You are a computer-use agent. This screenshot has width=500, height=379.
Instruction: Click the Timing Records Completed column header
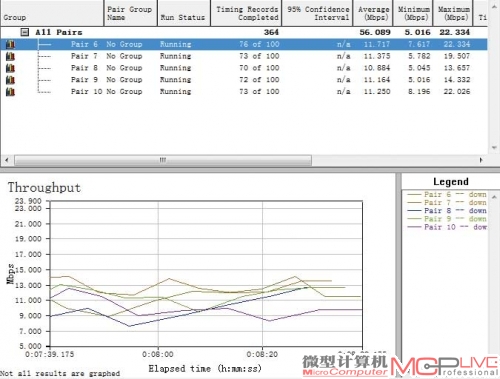246,13
